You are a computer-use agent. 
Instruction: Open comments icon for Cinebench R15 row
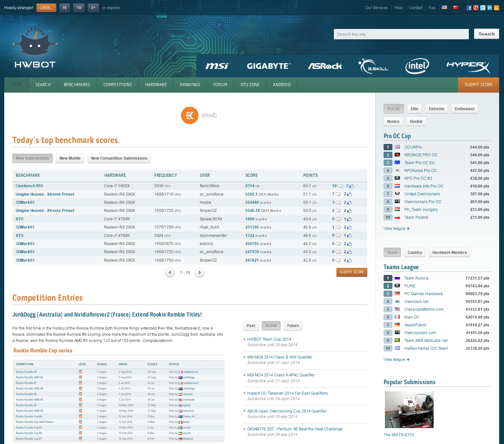pyautogui.click(x=340, y=186)
